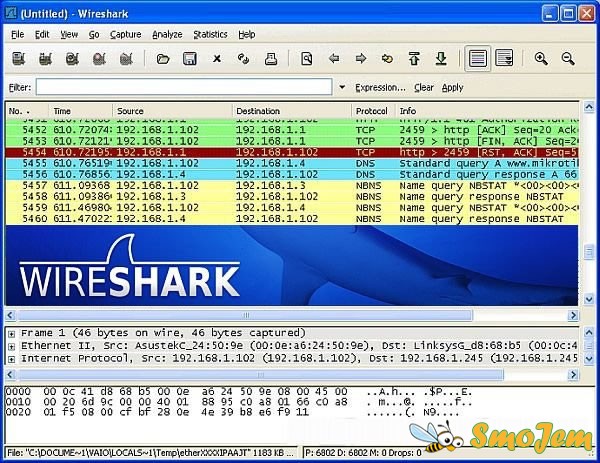Expand the Ethernet II tree node
The image size is (600, 463).
[11, 347]
